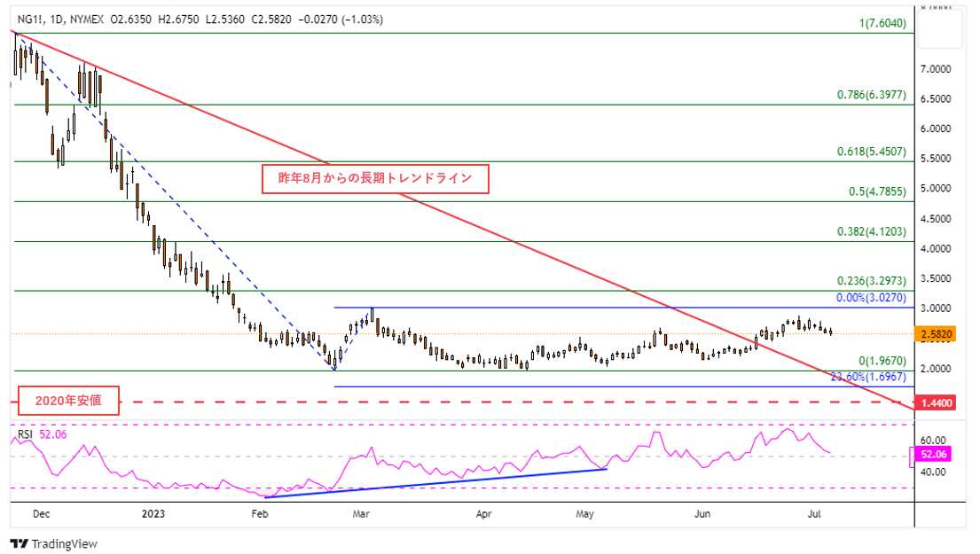Click the low value L2.5360
The image size is (980, 554).
click(x=225, y=20)
